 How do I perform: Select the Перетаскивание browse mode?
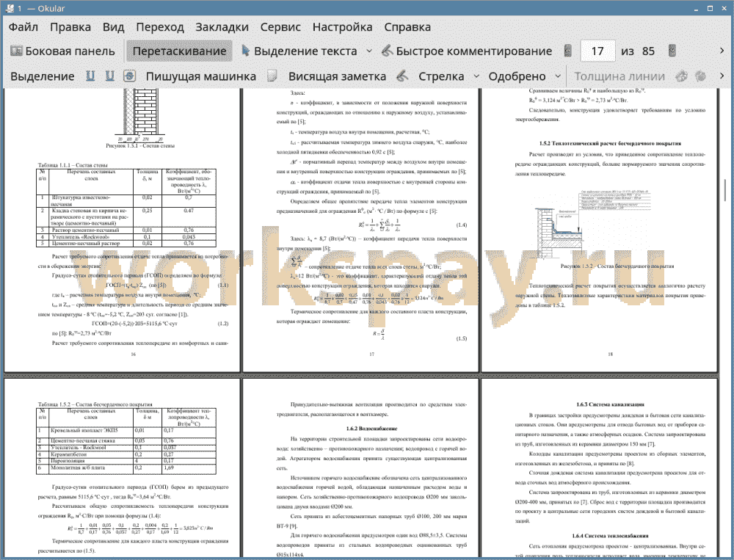point(179,51)
